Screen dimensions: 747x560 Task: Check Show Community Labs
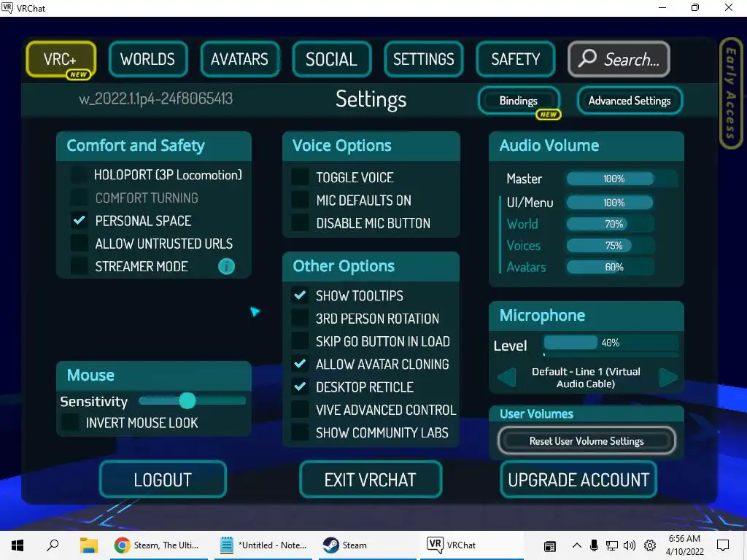(300, 432)
